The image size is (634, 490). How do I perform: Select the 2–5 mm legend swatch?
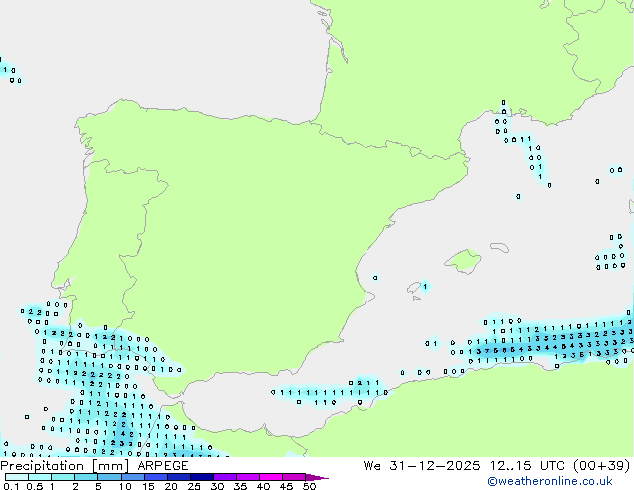pos(86,477)
